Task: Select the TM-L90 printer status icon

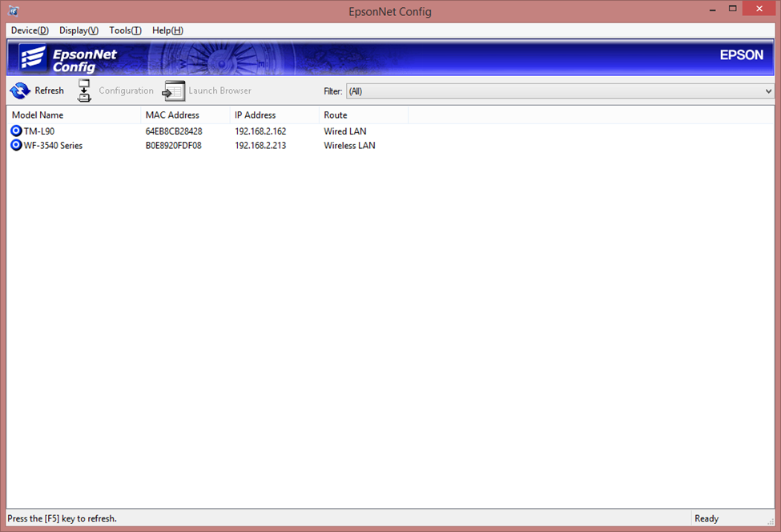Action: [17, 131]
